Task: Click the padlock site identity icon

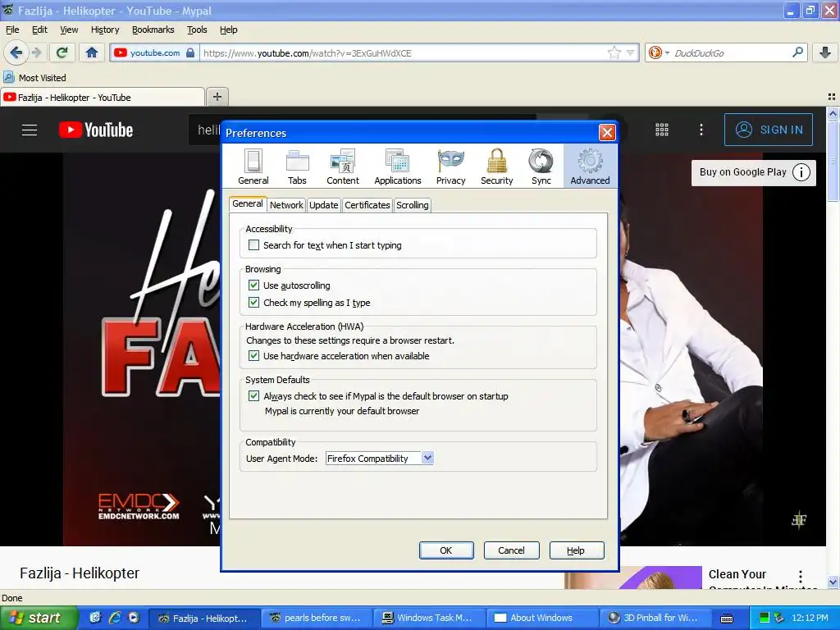Action: 190,52
